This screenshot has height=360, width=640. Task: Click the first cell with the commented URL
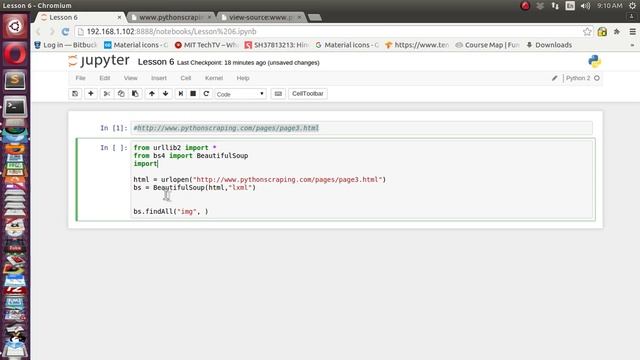point(362,128)
